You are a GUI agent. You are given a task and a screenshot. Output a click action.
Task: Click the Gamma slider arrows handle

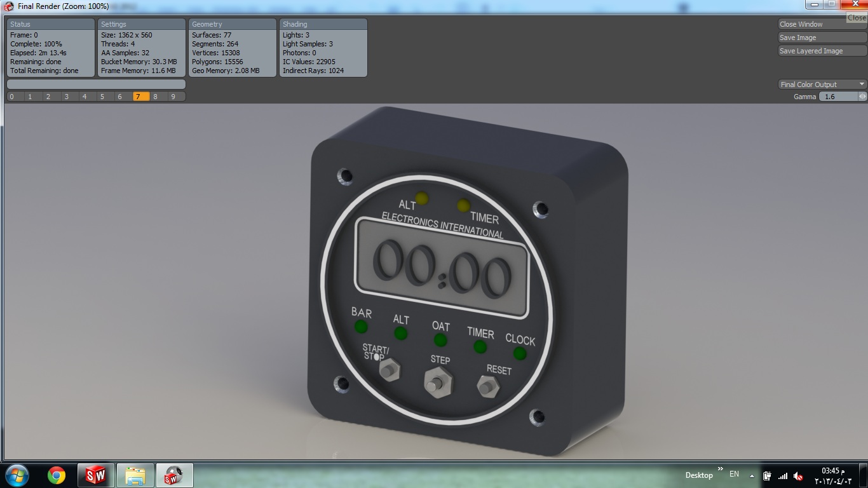[x=862, y=97]
